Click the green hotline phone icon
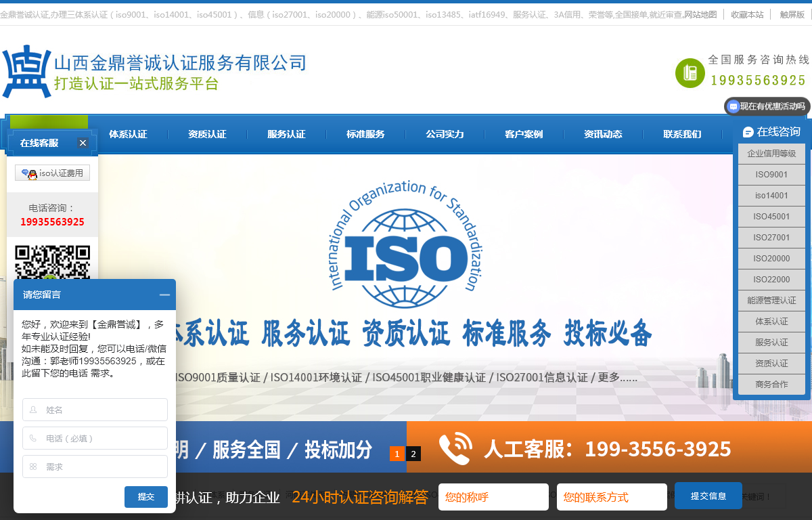812x520 pixels. tap(690, 72)
